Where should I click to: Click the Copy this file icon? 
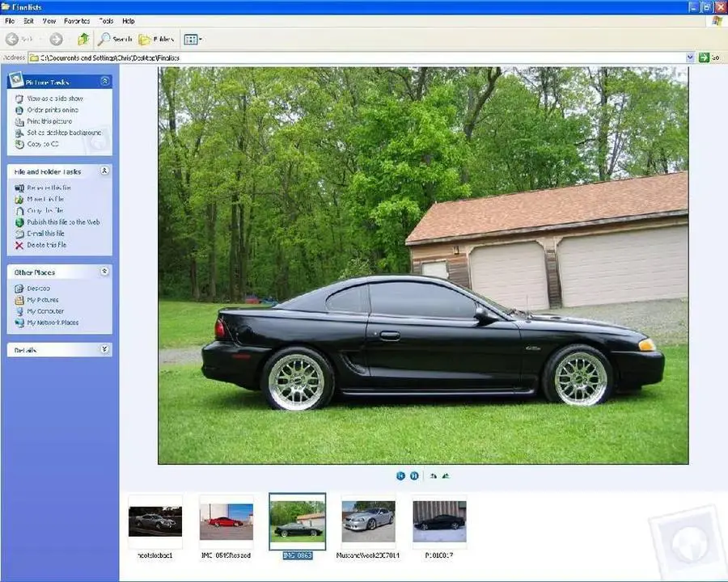pos(19,211)
